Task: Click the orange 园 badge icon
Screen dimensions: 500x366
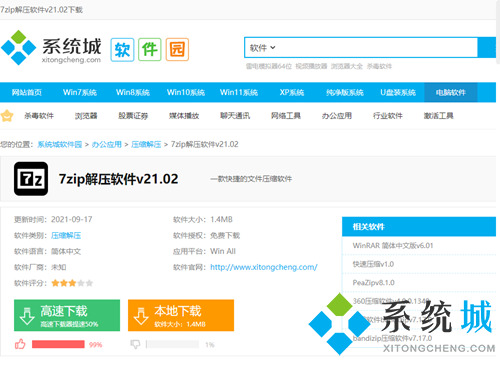Action: [177, 50]
